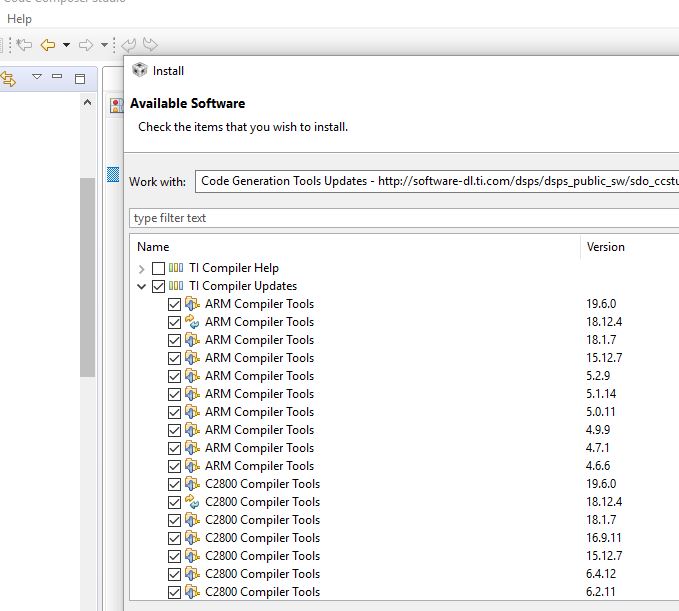
Task: Click the ARM Compiler Tools 15.12.7 feature icon
Action: pyautogui.click(x=192, y=358)
